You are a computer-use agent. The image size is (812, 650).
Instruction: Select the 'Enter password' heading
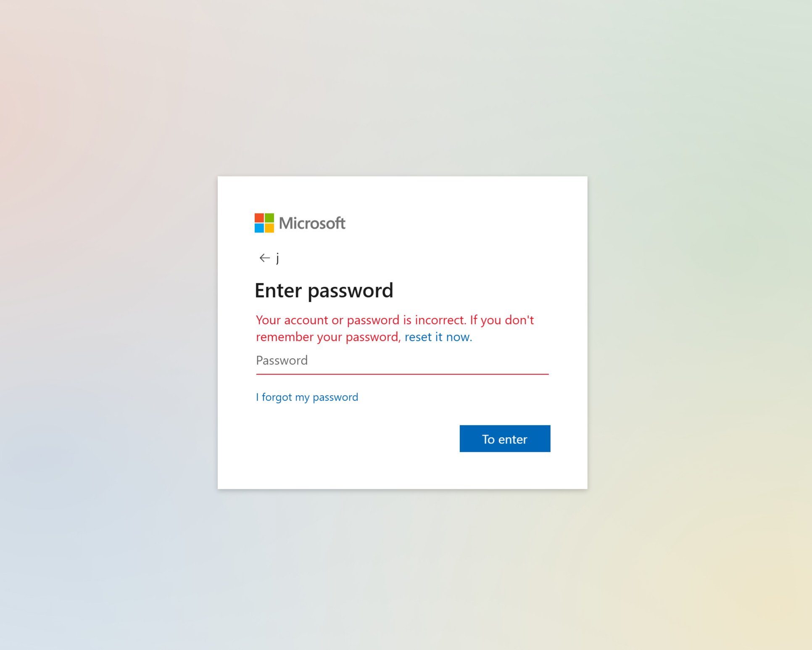tap(324, 290)
